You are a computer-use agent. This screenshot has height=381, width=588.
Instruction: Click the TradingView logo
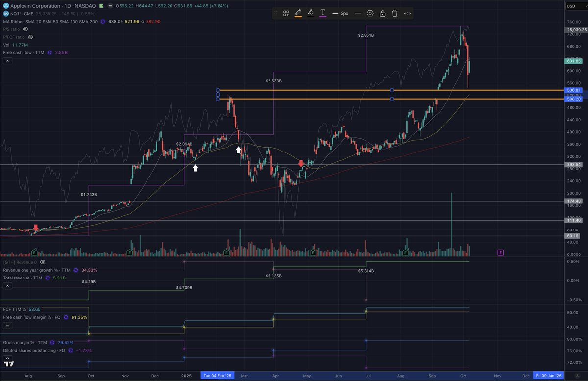(x=9, y=364)
